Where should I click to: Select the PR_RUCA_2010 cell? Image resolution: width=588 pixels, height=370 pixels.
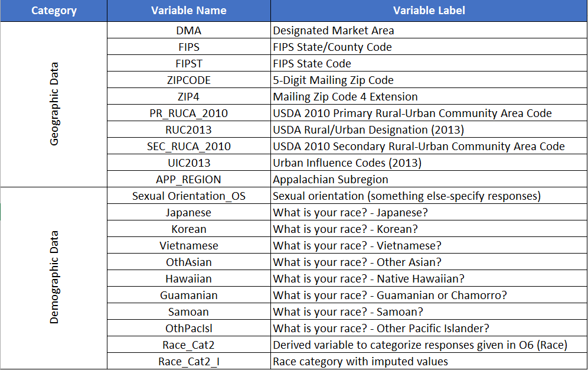(x=188, y=113)
